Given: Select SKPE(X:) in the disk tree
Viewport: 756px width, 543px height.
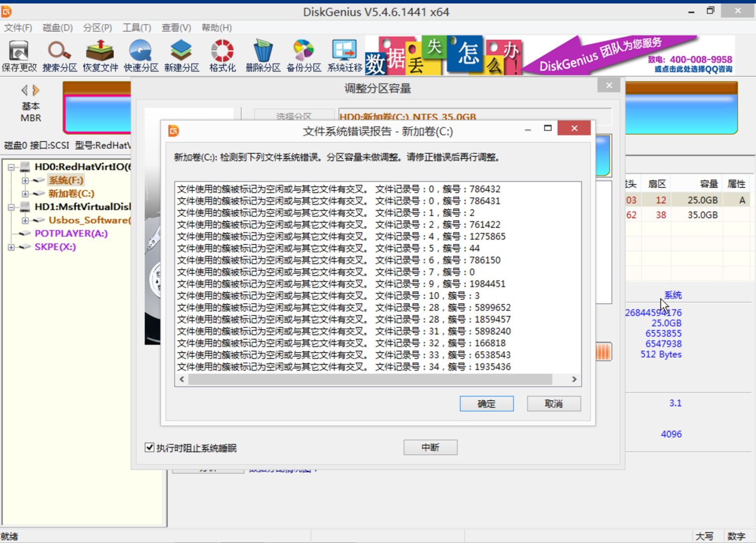Looking at the screenshot, I should click(x=55, y=247).
